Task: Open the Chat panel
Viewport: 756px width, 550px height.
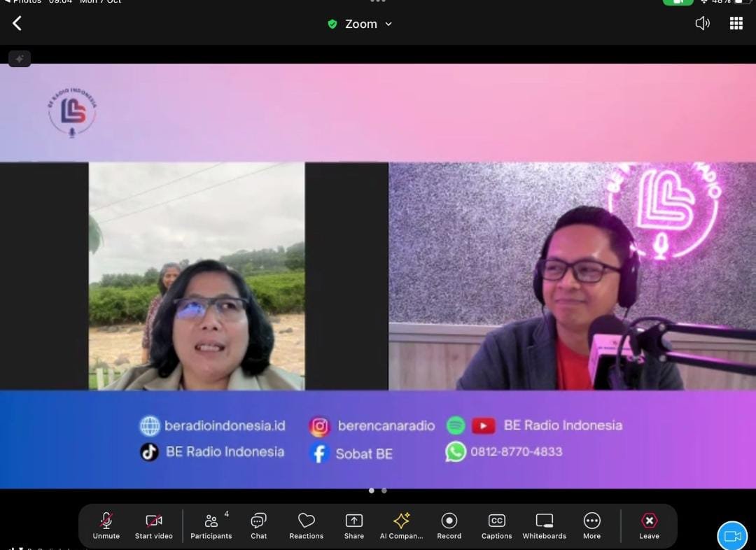Action: tap(259, 526)
